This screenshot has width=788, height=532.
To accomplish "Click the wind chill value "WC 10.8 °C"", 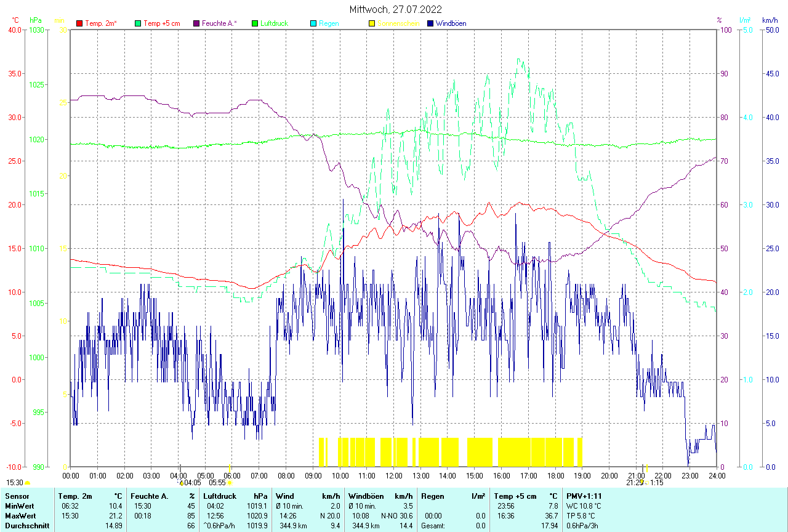I will click(584, 506).
